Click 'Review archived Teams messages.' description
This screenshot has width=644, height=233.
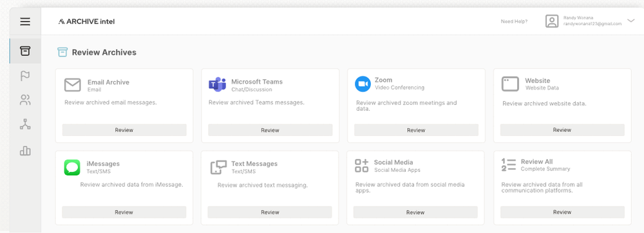coord(257,102)
